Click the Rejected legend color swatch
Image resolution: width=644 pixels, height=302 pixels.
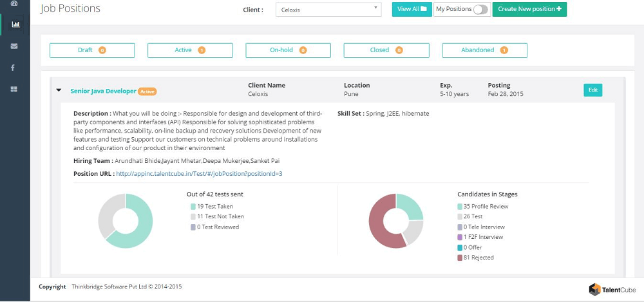click(x=460, y=258)
